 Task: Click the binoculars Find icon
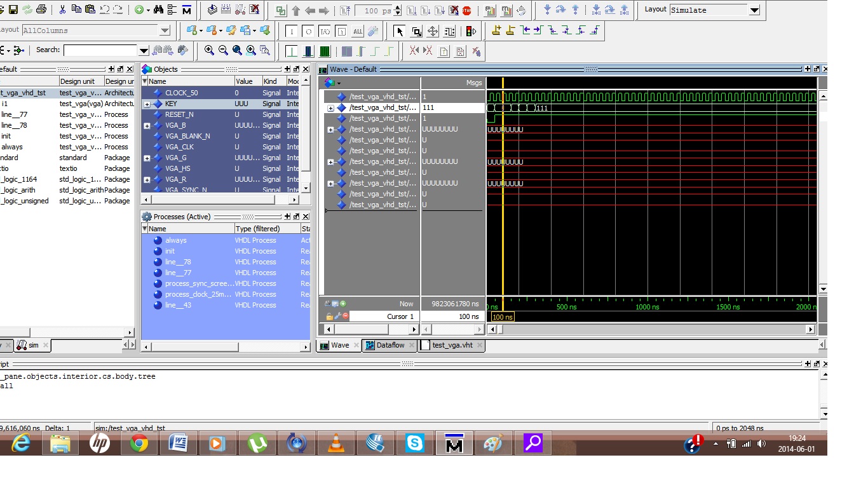[158, 10]
